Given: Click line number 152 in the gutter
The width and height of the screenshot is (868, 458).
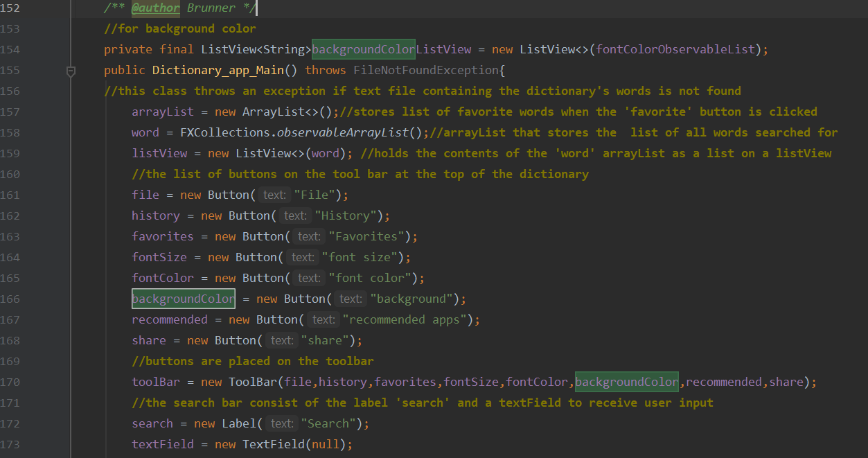Looking at the screenshot, I should coord(10,8).
